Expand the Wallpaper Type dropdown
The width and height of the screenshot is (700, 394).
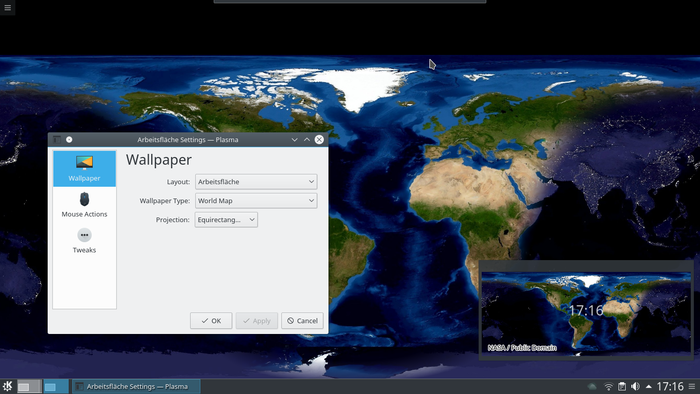click(256, 201)
